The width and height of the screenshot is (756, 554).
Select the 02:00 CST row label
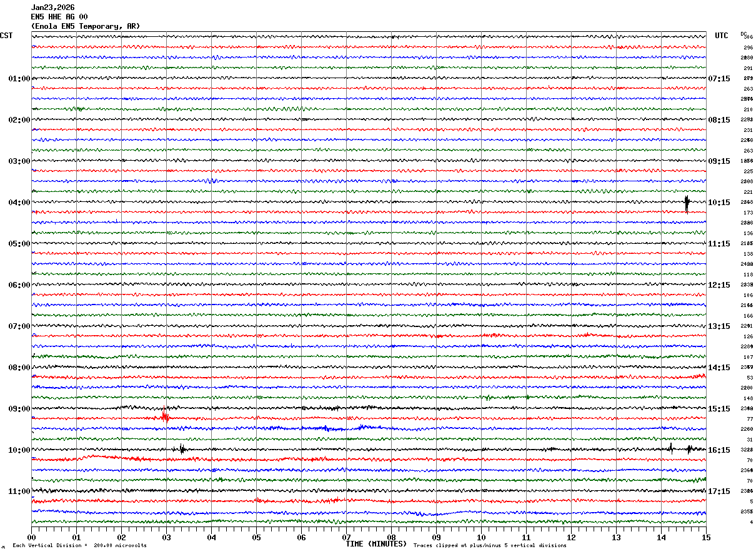[x=19, y=120]
